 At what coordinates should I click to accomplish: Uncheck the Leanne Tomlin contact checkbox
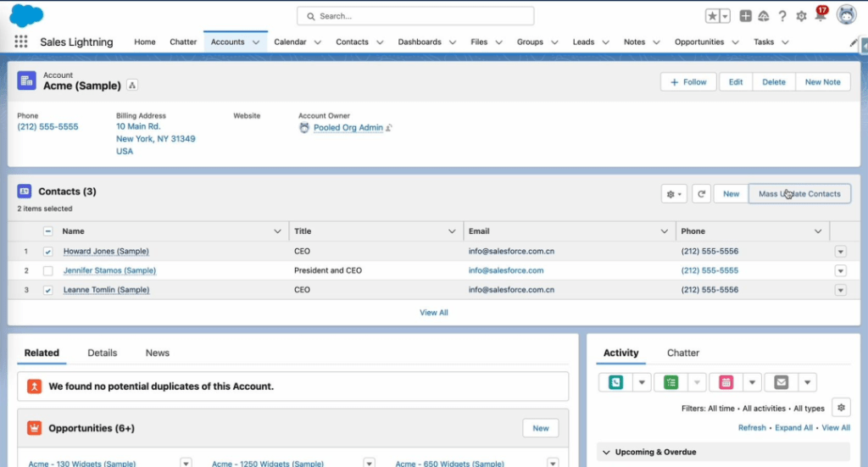pos(48,290)
